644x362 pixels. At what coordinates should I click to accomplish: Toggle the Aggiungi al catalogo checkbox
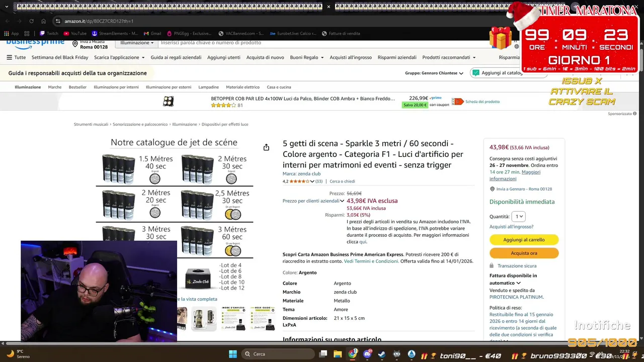pos(476,73)
